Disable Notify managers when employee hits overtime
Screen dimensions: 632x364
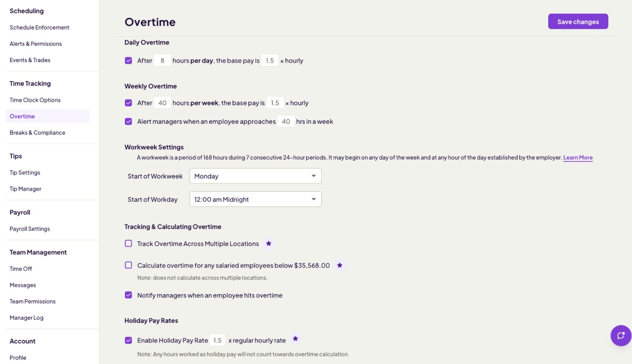[129, 295]
